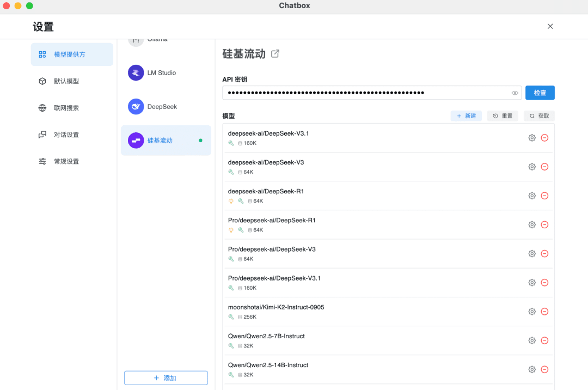Viewport: 588px width, 390px height.
Task: Click tool-use icon under Qwen/Qwen2.5-7B-Instruct
Action: (231, 346)
